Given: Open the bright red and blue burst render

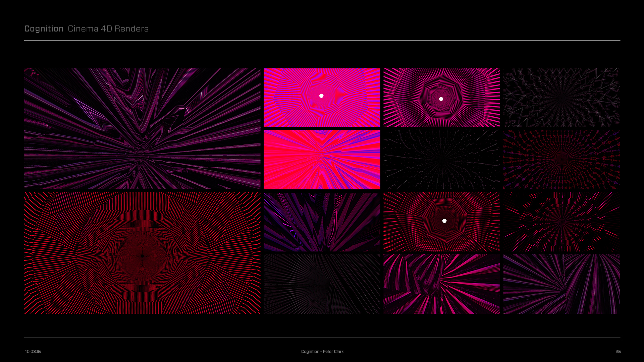Looking at the screenshot, I should point(322,160).
